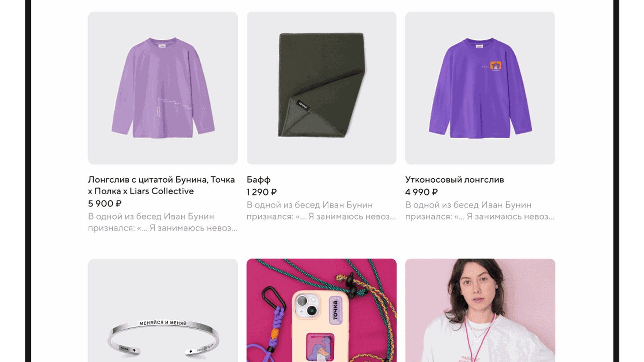Open the dark green Бафф product image

pyautogui.click(x=322, y=88)
